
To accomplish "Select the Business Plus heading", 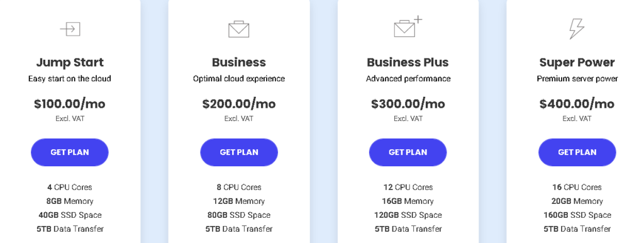I will point(408,62).
